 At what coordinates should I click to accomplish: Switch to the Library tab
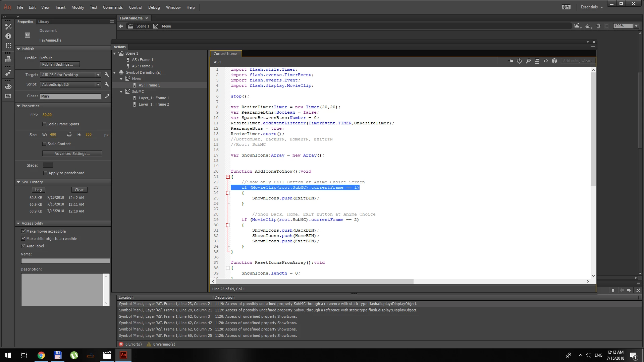coord(44,22)
